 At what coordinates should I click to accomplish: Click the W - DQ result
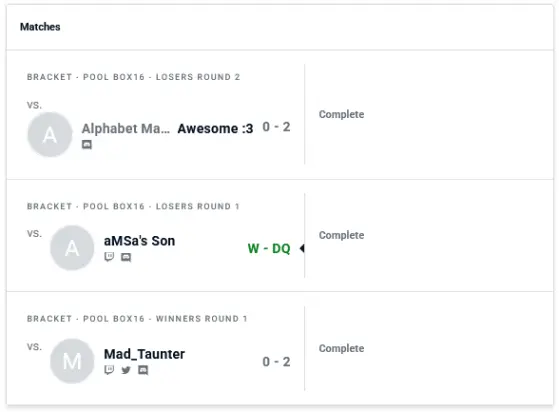click(x=269, y=248)
